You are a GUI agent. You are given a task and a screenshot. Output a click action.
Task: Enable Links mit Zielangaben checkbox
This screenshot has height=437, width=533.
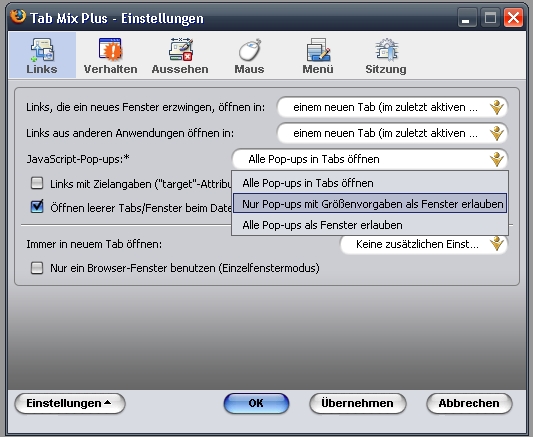(37, 183)
